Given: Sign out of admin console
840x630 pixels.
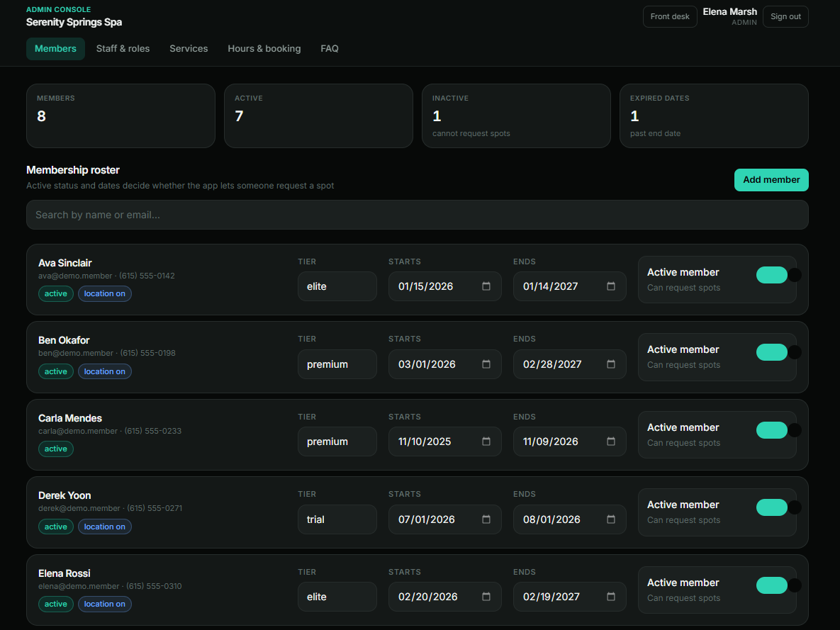Looking at the screenshot, I should pyautogui.click(x=785, y=16).
